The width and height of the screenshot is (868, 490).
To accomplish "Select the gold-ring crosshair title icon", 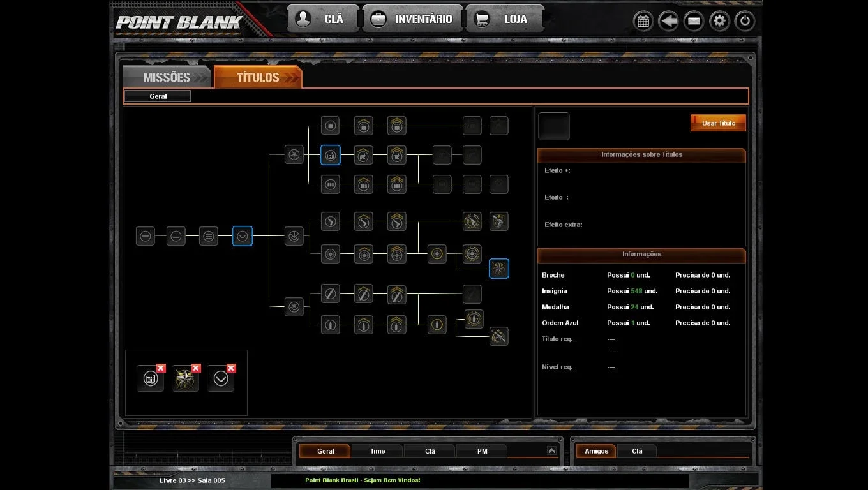I will click(x=437, y=254).
